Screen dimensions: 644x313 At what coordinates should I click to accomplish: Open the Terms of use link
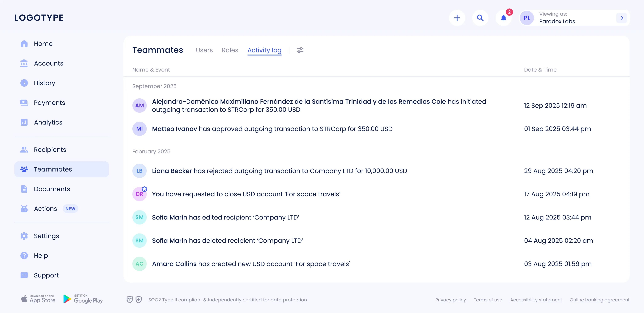pyautogui.click(x=488, y=299)
